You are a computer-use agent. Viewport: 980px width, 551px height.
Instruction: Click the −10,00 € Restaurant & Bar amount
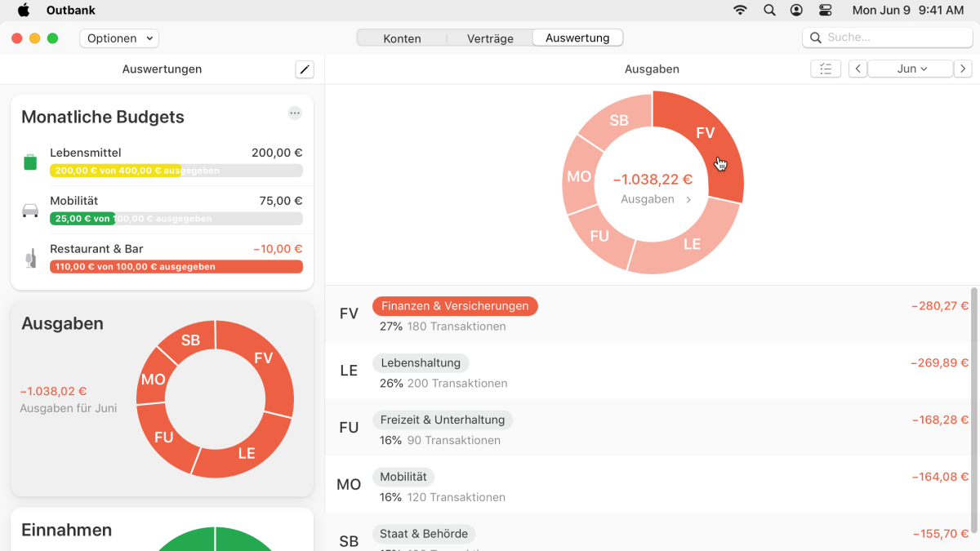[278, 249]
